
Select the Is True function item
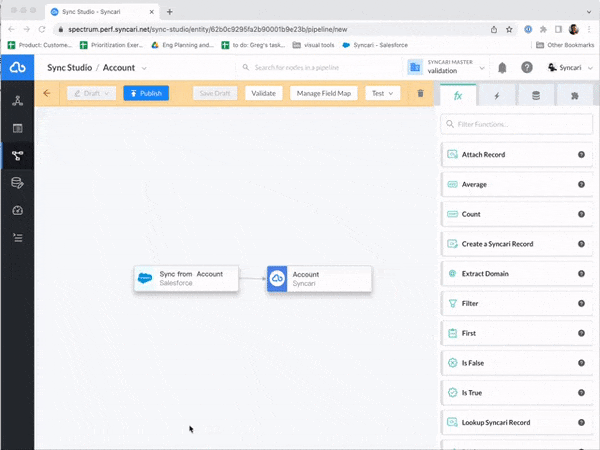pos(517,393)
